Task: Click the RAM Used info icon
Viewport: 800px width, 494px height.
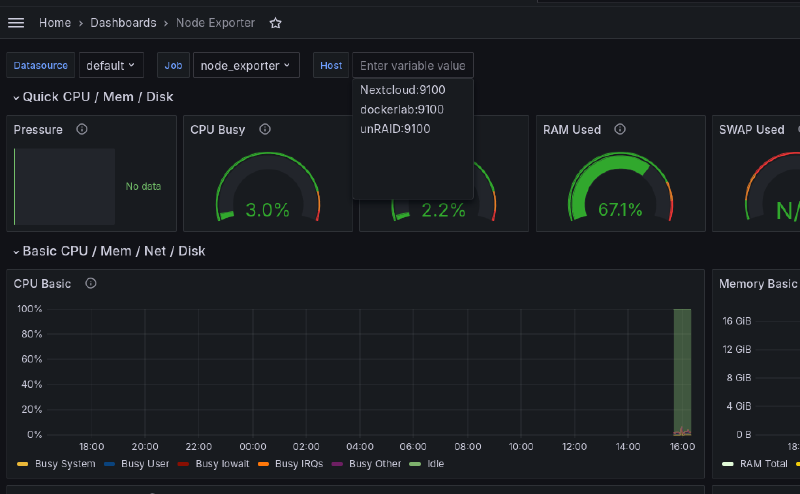Action: pos(620,129)
